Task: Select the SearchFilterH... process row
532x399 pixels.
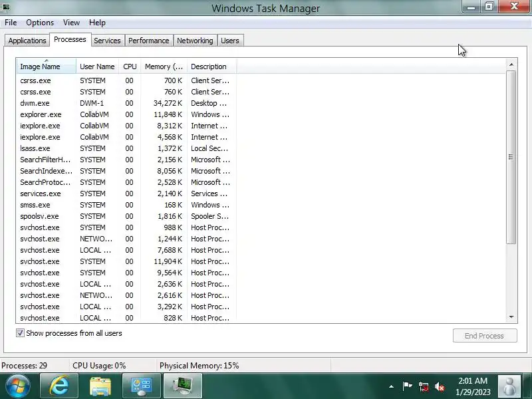Action: click(126, 160)
